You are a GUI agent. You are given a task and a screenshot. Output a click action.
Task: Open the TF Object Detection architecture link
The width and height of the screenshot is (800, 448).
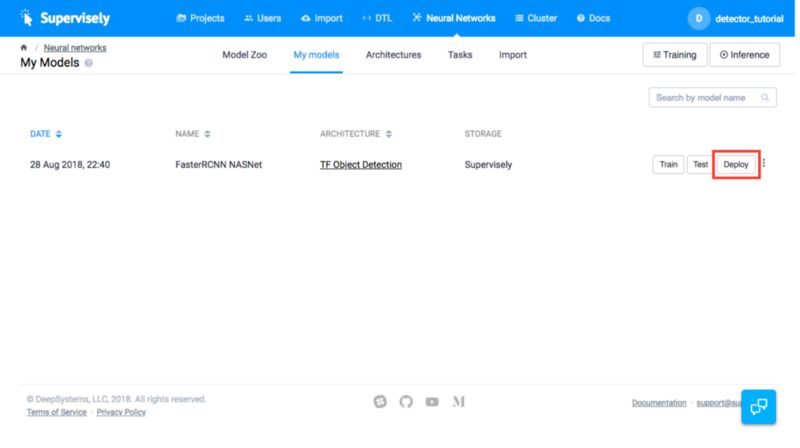click(x=361, y=164)
